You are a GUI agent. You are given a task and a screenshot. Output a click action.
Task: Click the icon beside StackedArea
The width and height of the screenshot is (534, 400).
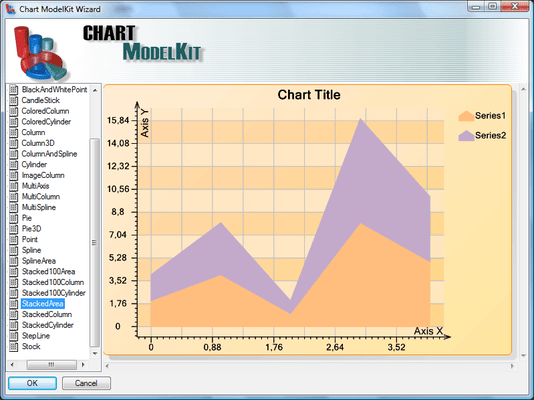click(14, 304)
